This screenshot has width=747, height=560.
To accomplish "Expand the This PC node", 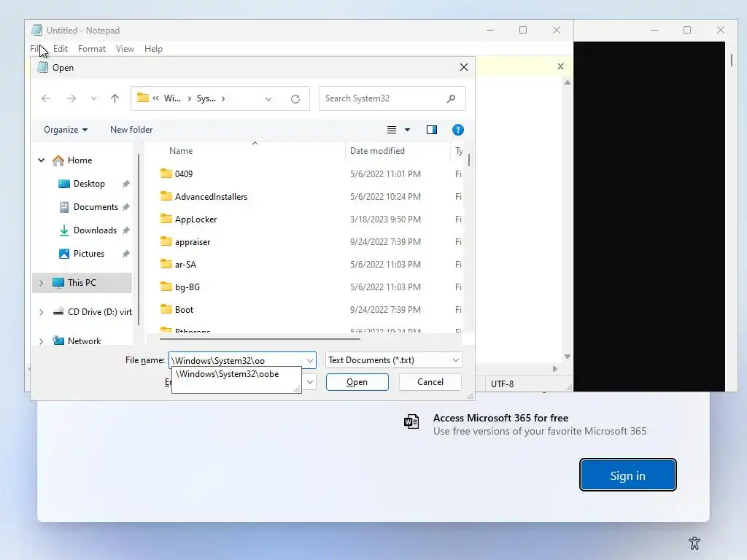I will click(x=42, y=283).
